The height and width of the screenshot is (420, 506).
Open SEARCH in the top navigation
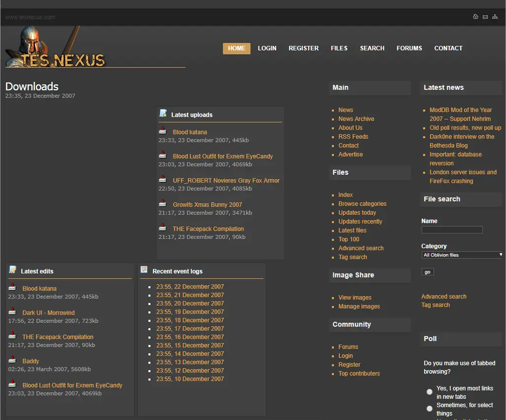click(372, 48)
